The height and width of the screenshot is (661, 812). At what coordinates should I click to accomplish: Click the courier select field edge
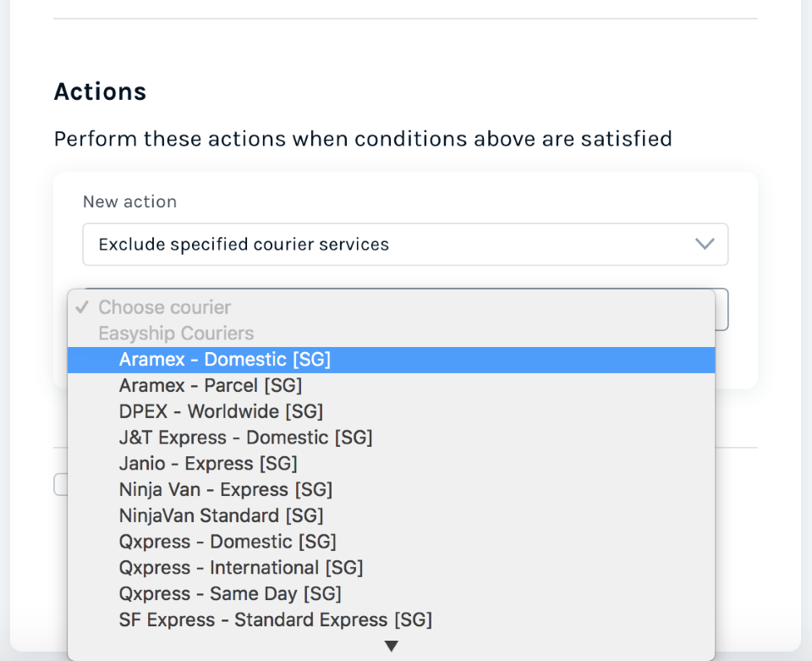721,309
